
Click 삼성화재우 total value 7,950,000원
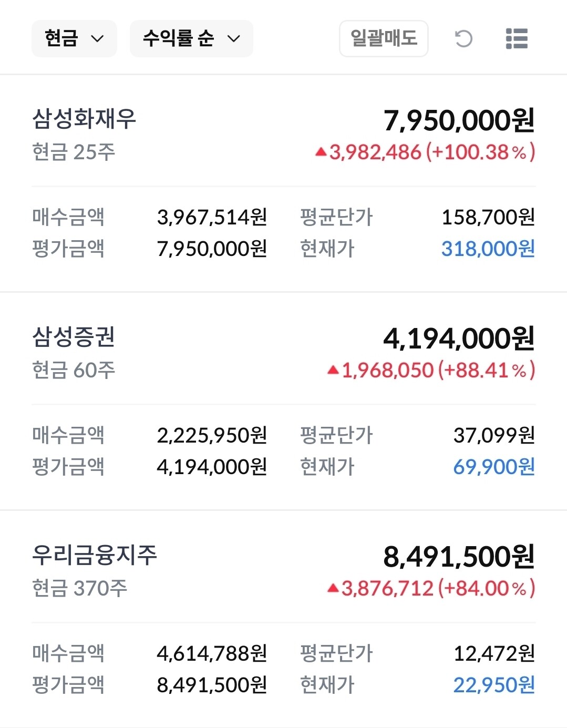click(459, 120)
